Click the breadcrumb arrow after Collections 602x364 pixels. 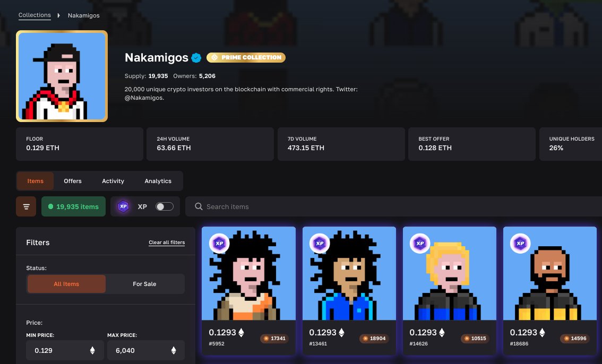(x=59, y=15)
